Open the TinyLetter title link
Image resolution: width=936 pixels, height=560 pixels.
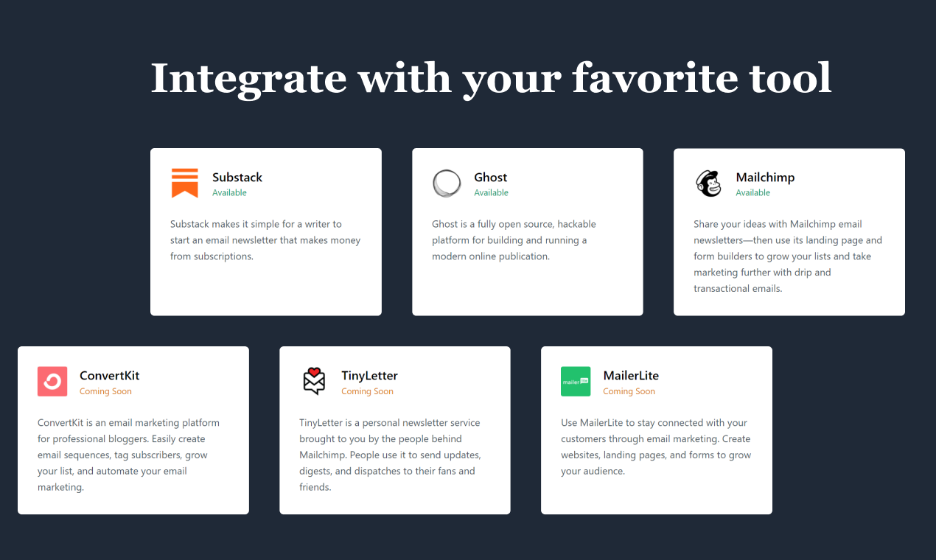[369, 376]
